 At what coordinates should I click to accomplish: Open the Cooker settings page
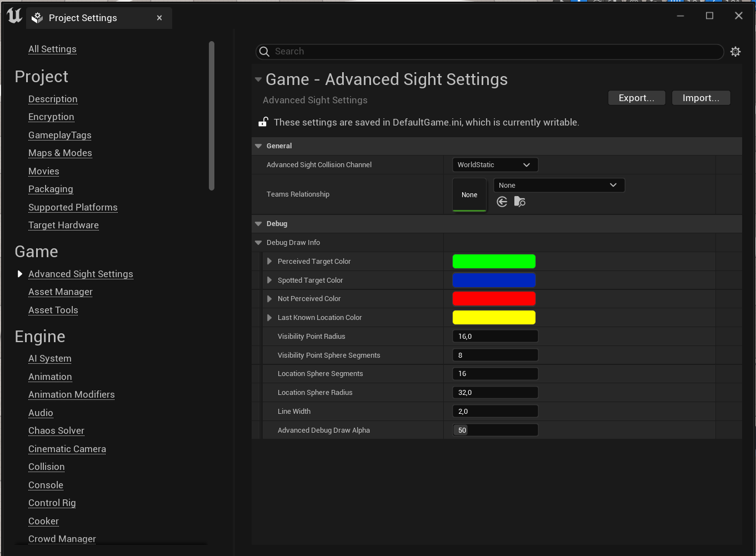pos(43,521)
